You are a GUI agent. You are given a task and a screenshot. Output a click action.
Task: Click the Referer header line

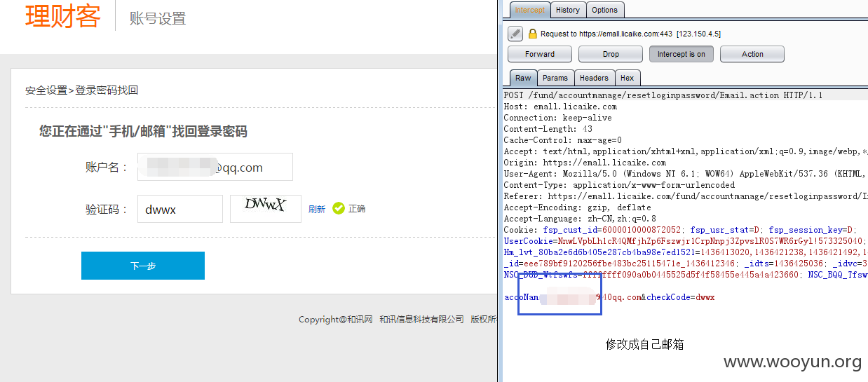[x=686, y=196]
